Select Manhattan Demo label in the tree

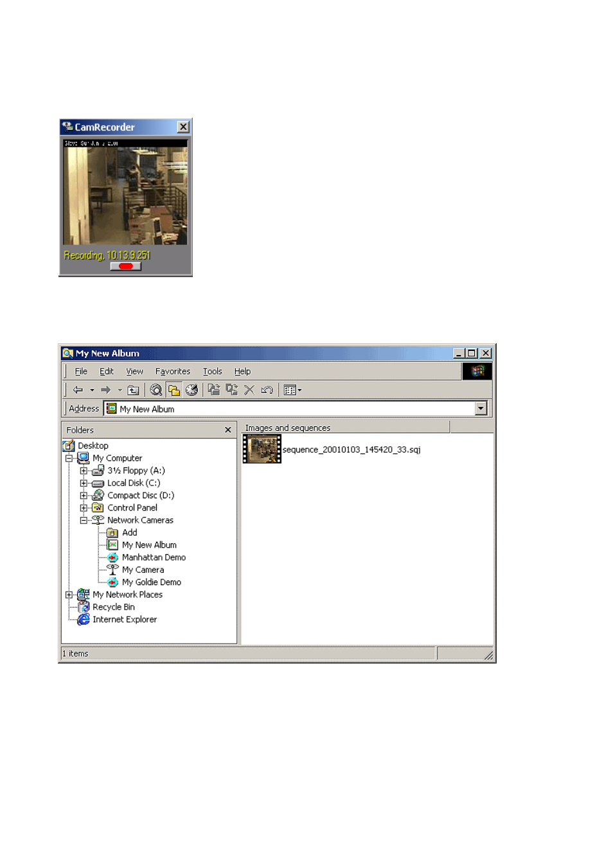tap(154, 557)
